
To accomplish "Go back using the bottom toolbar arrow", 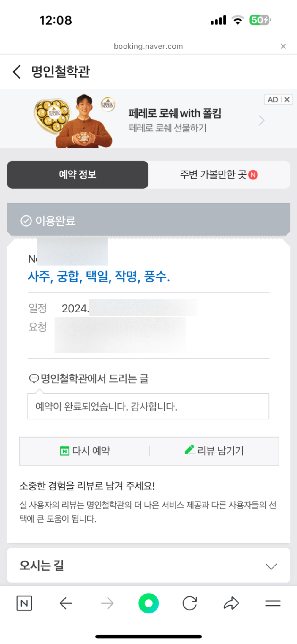I will [66, 603].
